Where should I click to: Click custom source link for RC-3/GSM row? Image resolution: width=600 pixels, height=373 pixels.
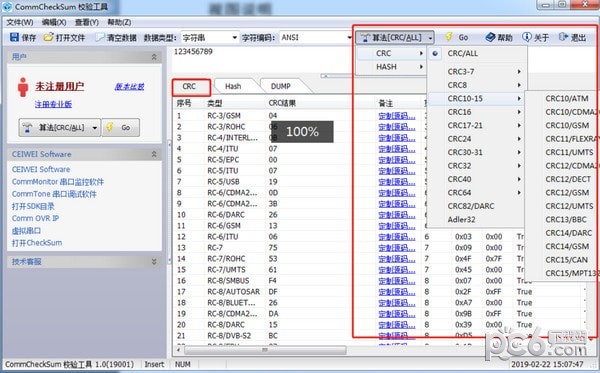[x=397, y=116]
